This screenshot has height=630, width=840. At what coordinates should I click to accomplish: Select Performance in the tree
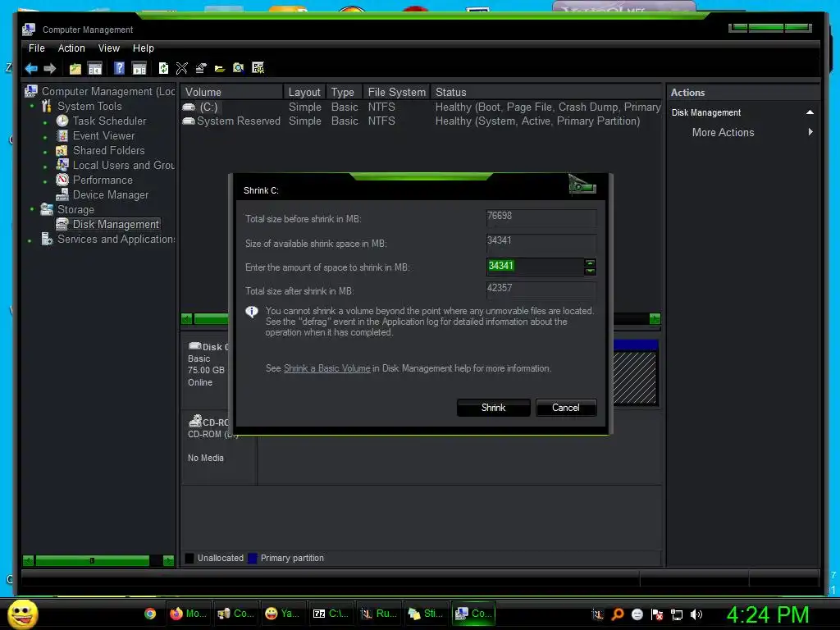pyautogui.click(x=103, y=180)
